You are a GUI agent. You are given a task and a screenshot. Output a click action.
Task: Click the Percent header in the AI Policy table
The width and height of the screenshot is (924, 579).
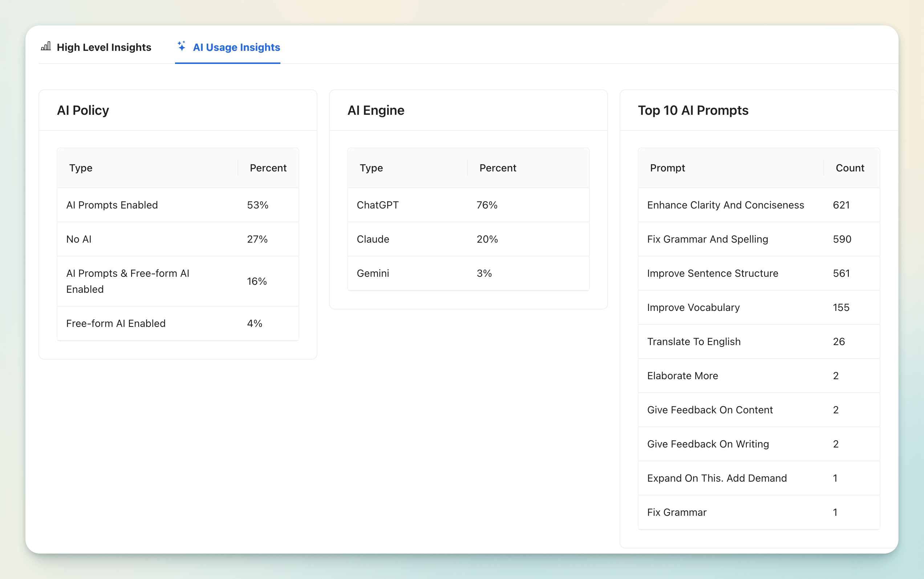click(x=268, y=168)
